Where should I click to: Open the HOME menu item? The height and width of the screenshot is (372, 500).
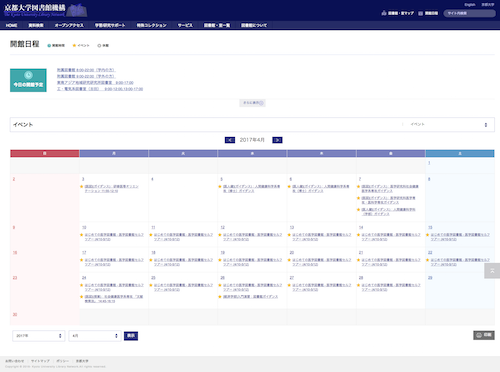pos(11,25)
